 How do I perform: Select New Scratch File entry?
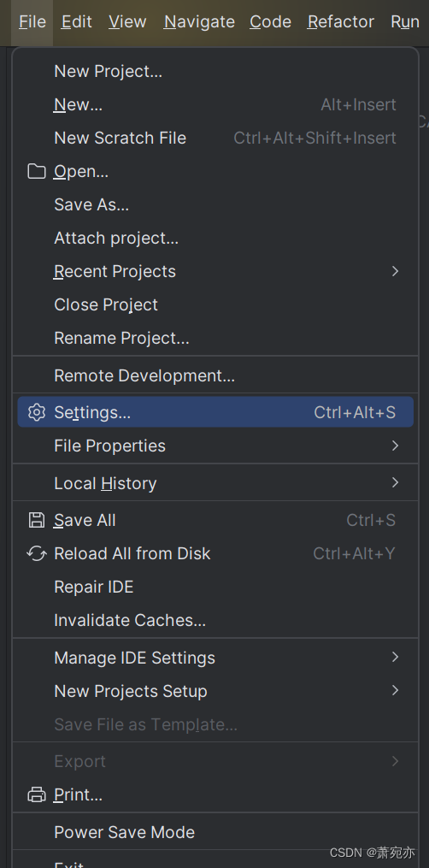pyautogui.click(x=215, y=138)
